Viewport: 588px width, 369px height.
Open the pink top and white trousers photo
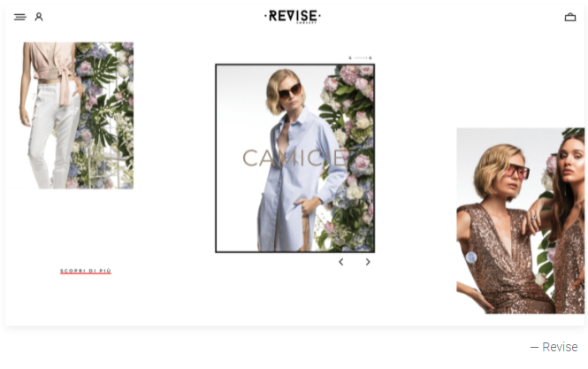pos(77,115)
